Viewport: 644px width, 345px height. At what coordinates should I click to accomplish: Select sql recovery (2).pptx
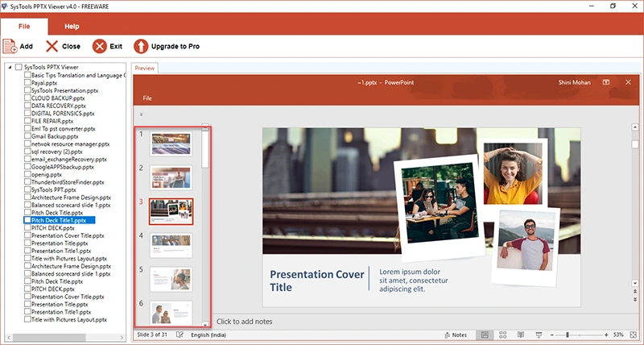point(56,152)
